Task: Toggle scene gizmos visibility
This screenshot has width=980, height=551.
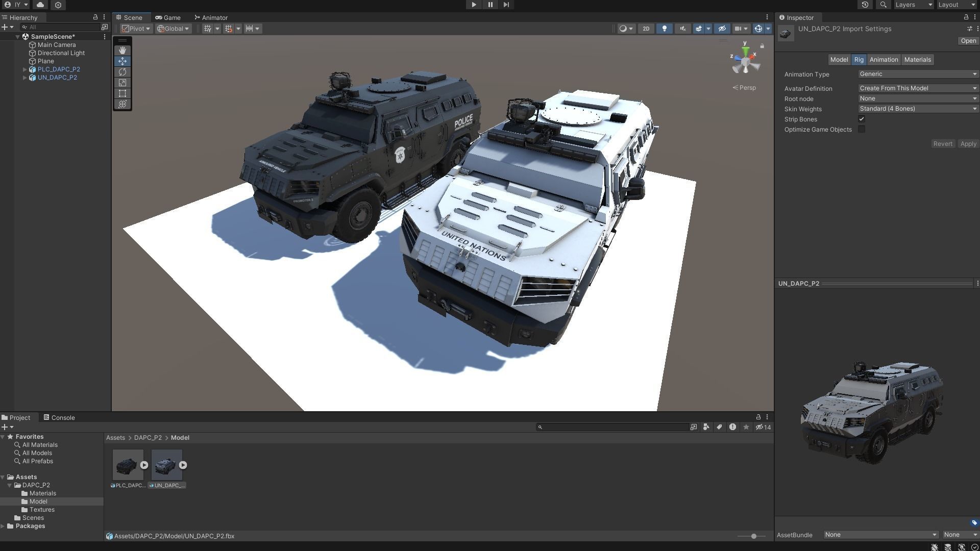Action: click(x=758, y=29)
